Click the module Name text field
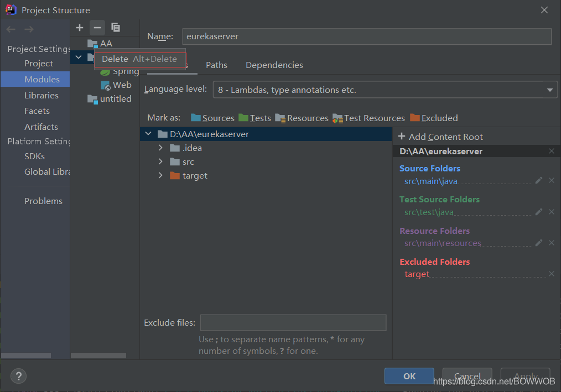This screenshot has width=561, height=392. pos(367,36)
